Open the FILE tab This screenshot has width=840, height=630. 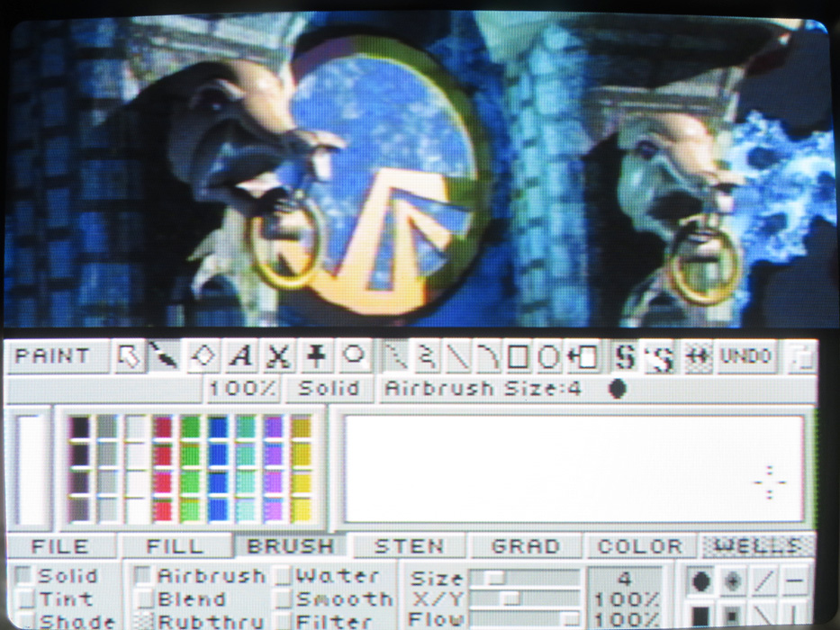tap(60, 546)
